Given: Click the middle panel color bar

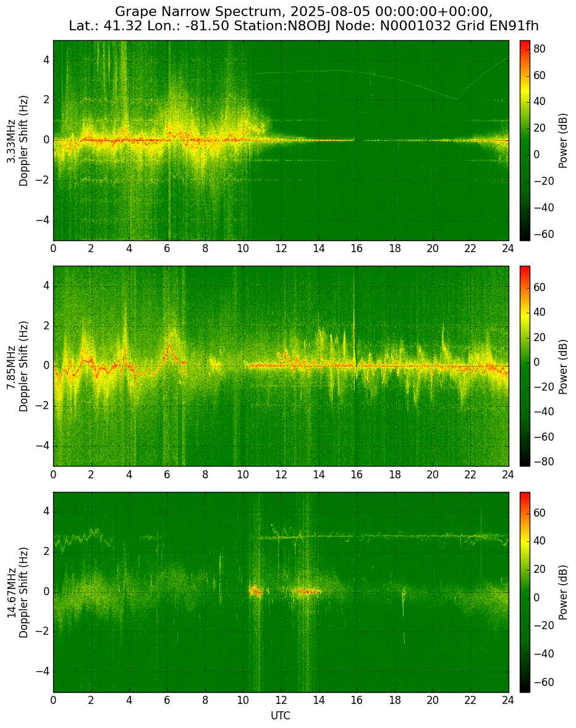Looking at the screenshot, I should [525, 366].
